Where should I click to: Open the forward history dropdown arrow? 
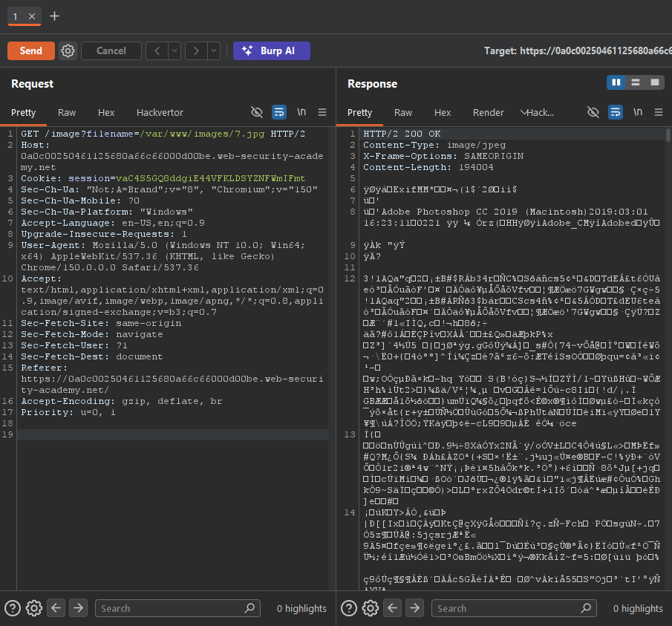coord(213,50)
